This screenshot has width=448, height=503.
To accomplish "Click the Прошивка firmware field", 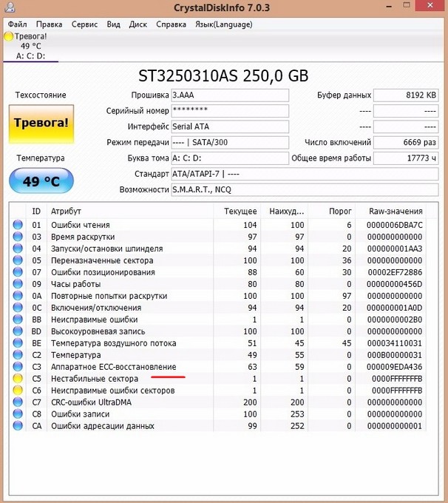I will (x=229, y=95).
